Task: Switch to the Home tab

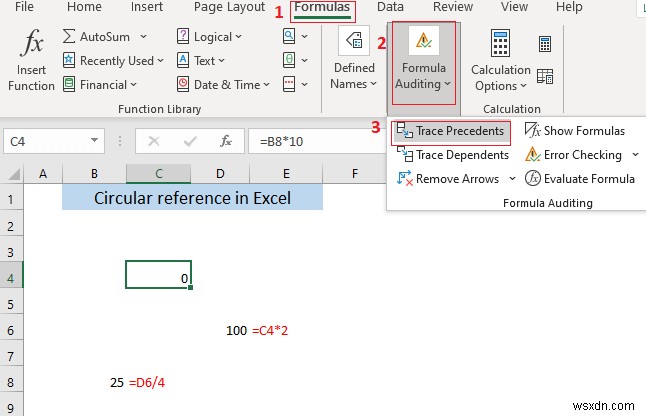Action: (x=84, y=7)
